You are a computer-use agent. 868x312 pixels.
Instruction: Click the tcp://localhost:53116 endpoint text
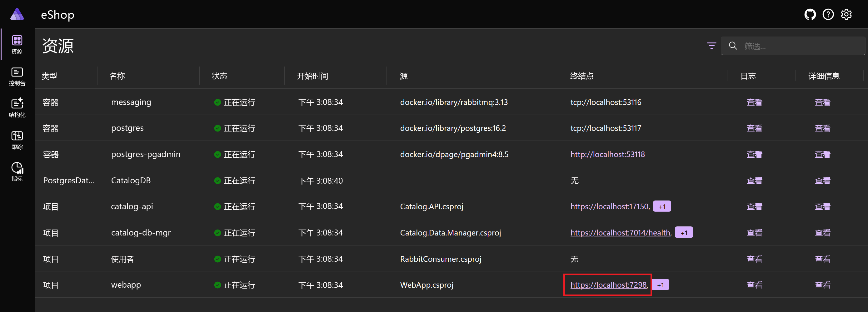pyautogui.click(x=606, y=102)
